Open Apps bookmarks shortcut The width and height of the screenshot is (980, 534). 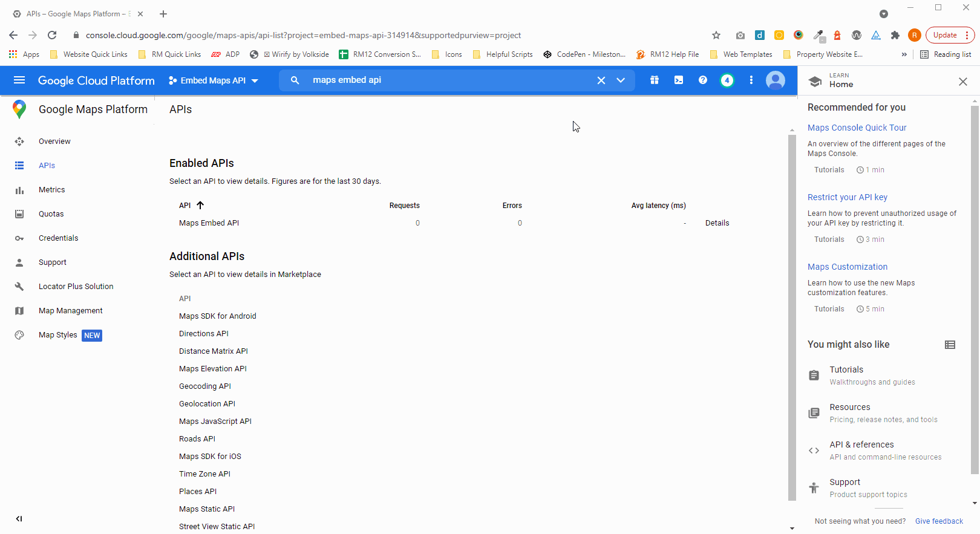24,54
